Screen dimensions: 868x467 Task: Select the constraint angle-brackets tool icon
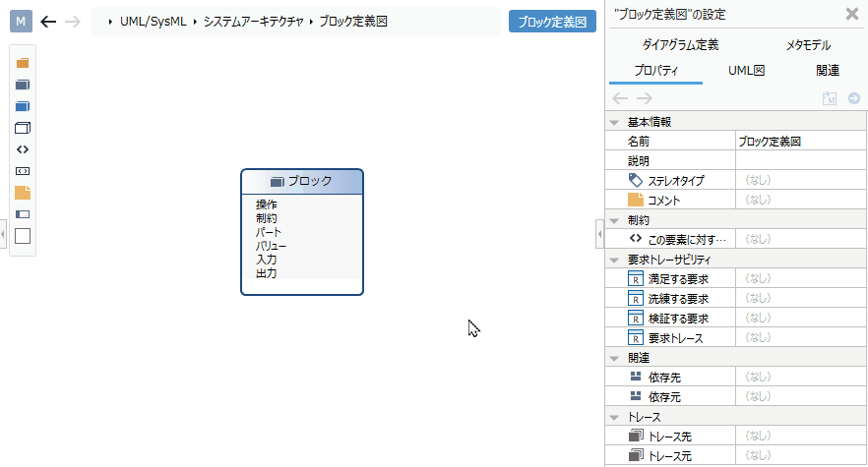[x=23, y=149]
